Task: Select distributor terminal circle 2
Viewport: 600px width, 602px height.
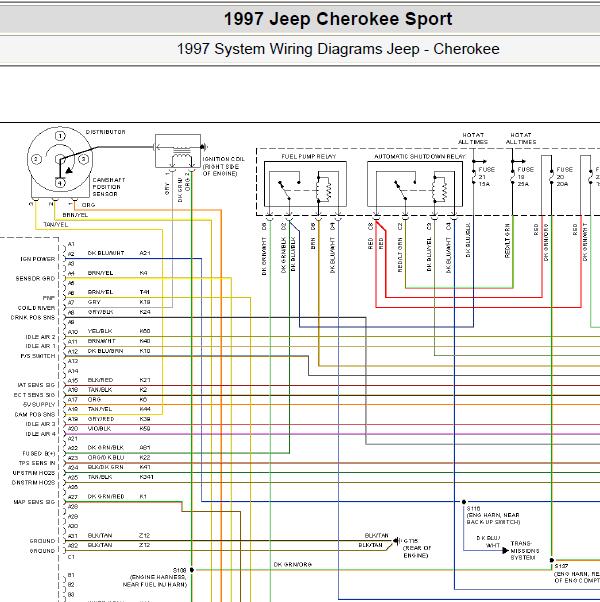Action: [x=36, y=159]
